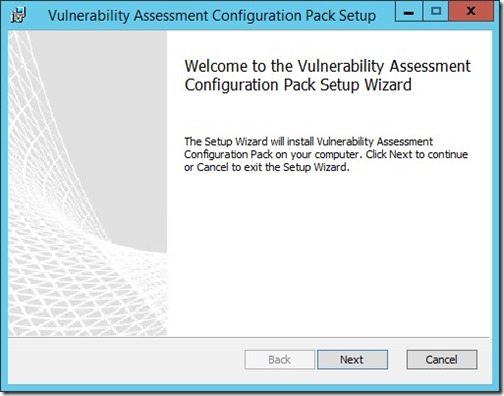Screen dimensions: 504x396
Task: Click the 'Configuration Pack Setup Wizard' heading line
Action: (x=298, y=85)
